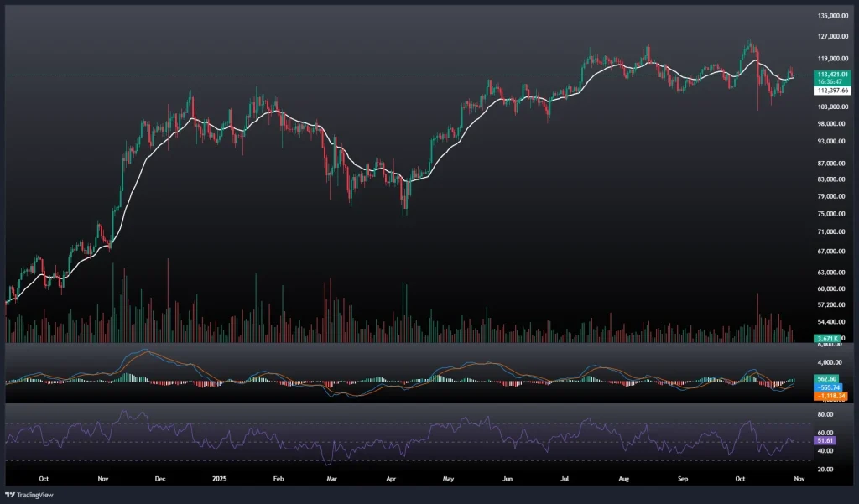Click the green MACD histogram value 562.60
This screenshot has height=504, width=859.
pos(827,379)
